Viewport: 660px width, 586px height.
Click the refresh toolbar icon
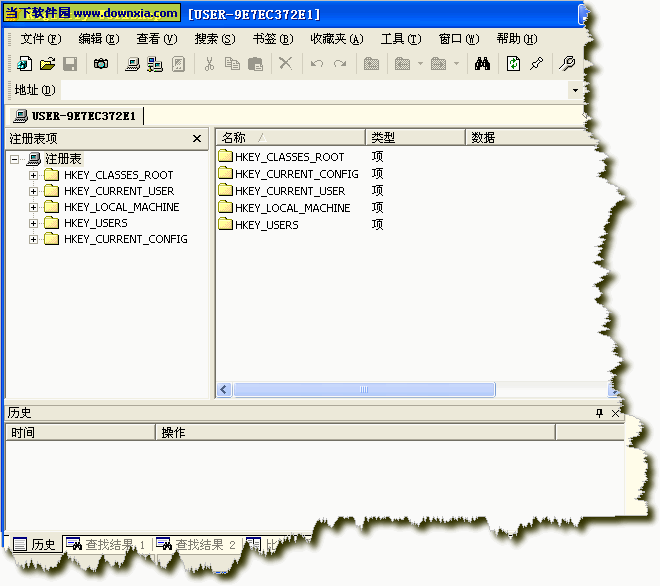coord(513,64)
